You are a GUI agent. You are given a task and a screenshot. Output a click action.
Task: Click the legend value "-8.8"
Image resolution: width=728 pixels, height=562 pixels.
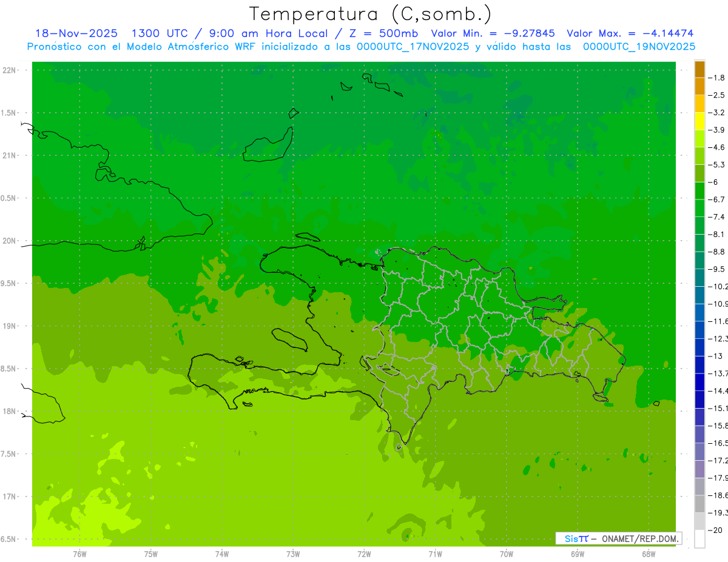[718, 252]
